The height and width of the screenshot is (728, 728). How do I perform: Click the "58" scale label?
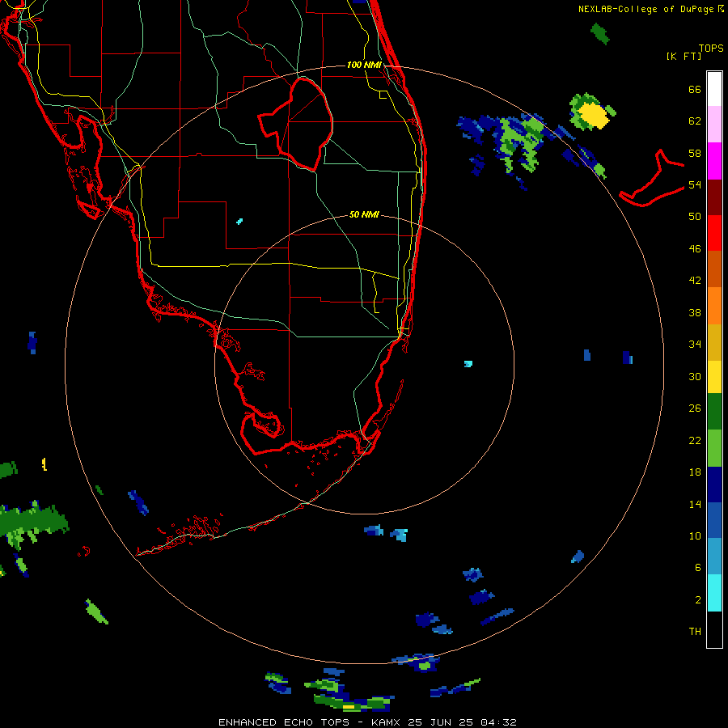tap(695, 153)
